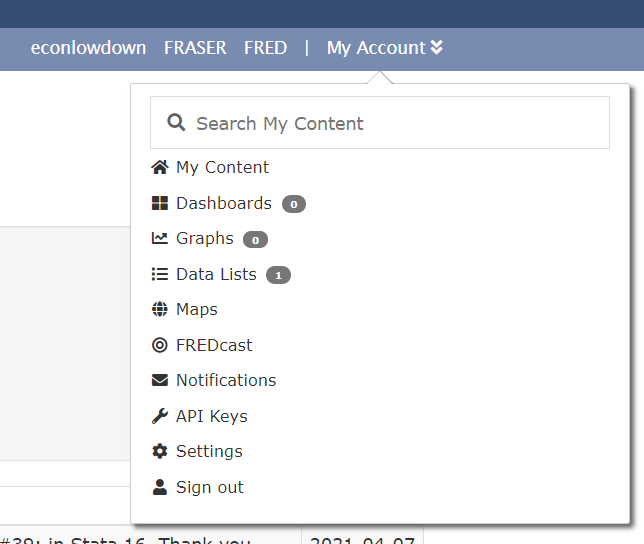Click the envelope icon beside Notifications
The image size is (644, 544).
(160, 380)
